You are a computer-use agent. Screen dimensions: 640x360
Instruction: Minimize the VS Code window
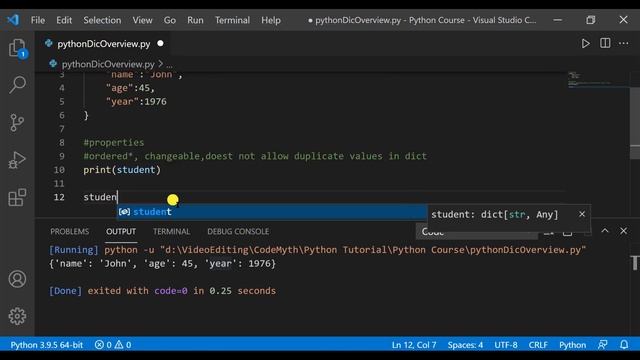tap(558, 20)
